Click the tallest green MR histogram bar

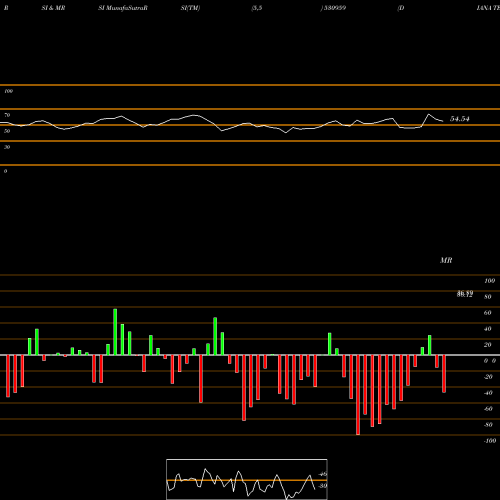tap(115, 332)
